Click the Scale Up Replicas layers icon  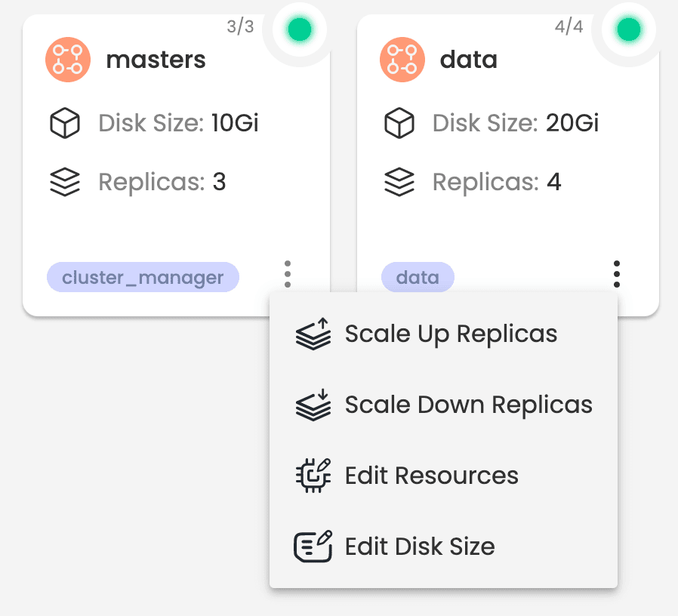coord(313,334)
